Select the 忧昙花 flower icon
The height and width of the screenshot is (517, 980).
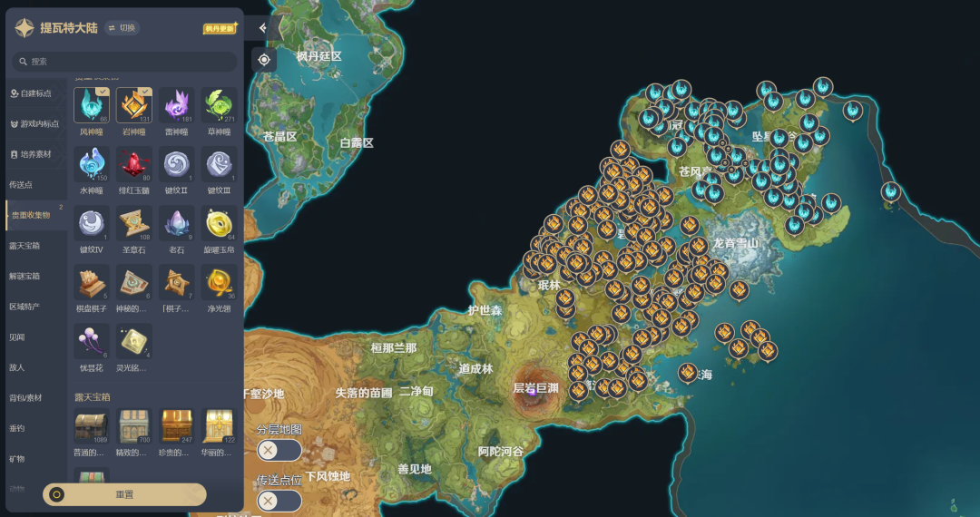click(92, 341)
